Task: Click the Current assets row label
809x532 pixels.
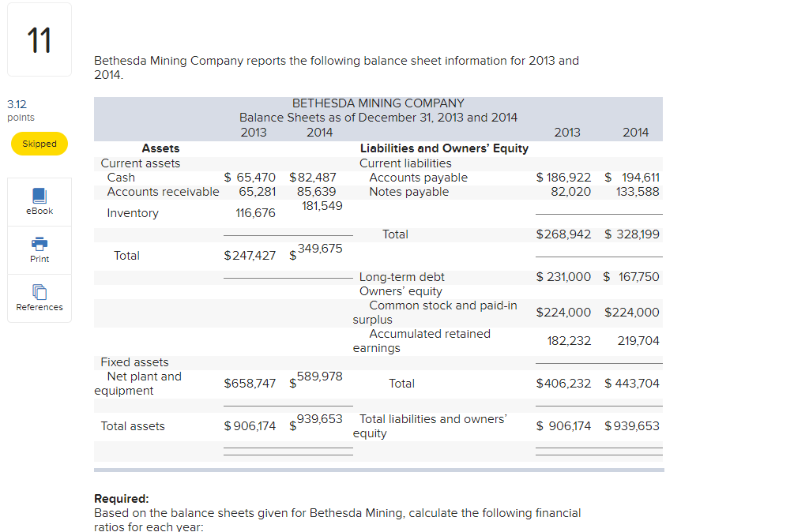Action: pyautogui.click(x=141, y=163)
